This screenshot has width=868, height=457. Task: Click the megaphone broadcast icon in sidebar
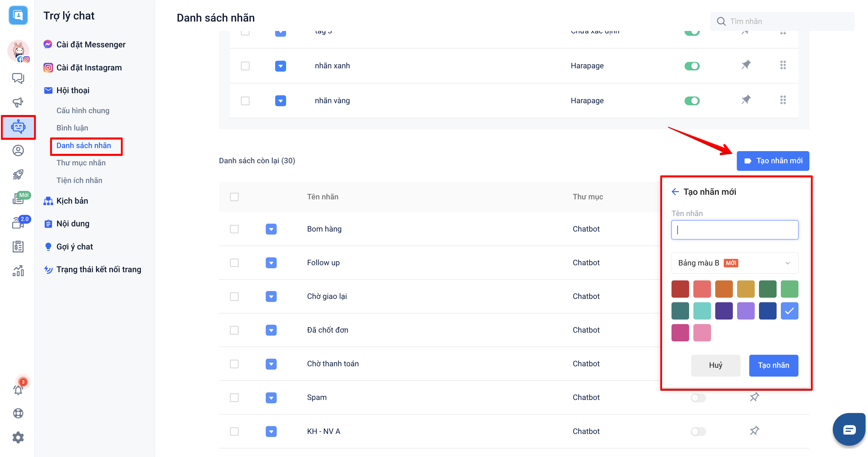tap(18, 102)
